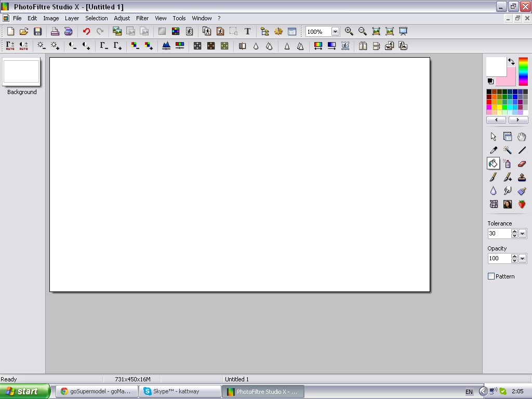
Task: Click the Flip Horizontal toolbar icon
Action: [363, 46]
